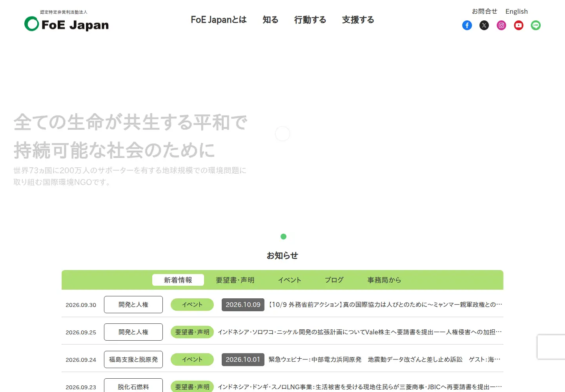Click the 福島支援と脱原発 category button
565x392 pixels.
tap(133, 359)
